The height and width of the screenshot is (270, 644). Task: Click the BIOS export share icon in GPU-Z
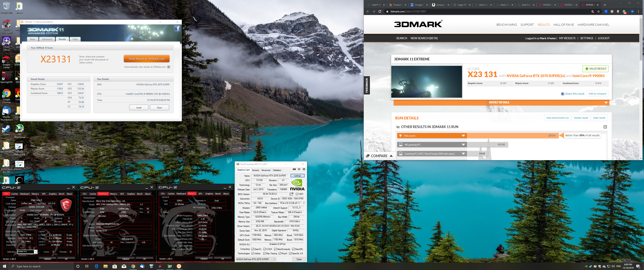(x=291, y=194)
